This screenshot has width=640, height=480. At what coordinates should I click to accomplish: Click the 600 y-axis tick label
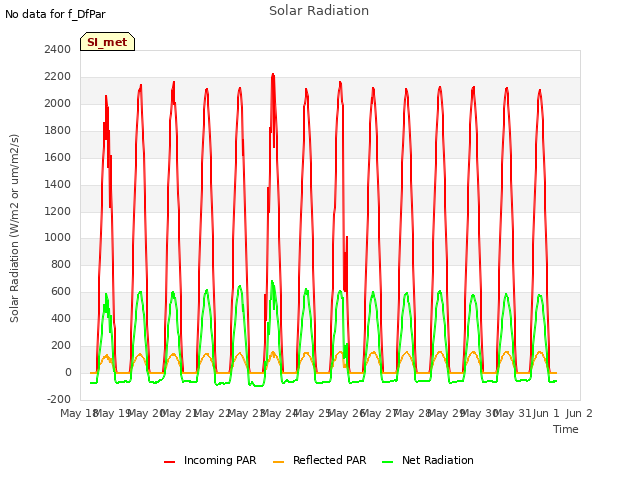pyautogui.click(x=61, y=291)
